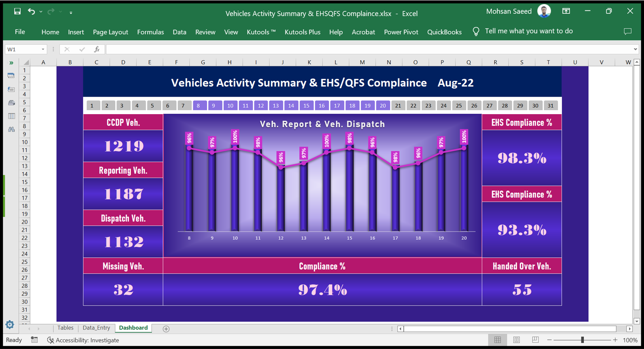Select day 15 button on dashboard
Screen dimensions: 644x349
pos(306,106)
